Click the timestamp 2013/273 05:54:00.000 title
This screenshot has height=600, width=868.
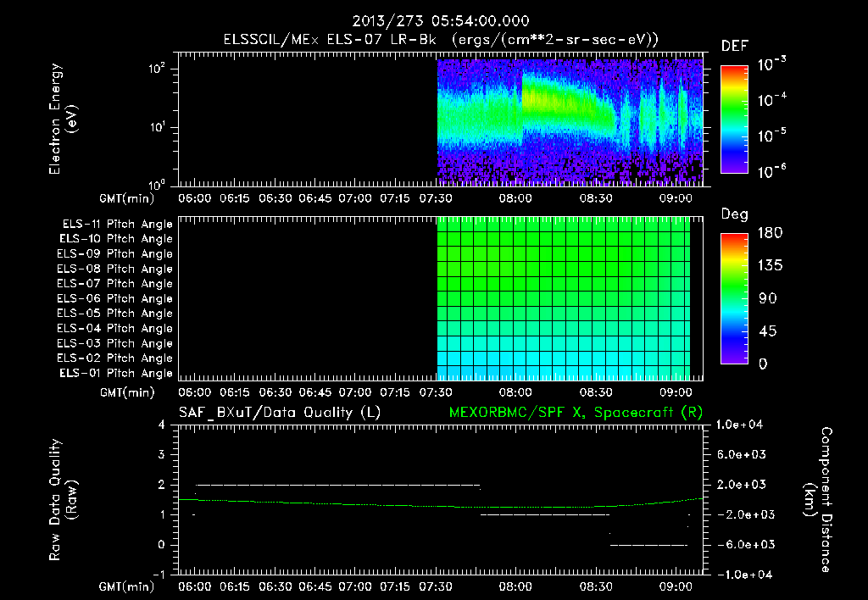[441, 21]
